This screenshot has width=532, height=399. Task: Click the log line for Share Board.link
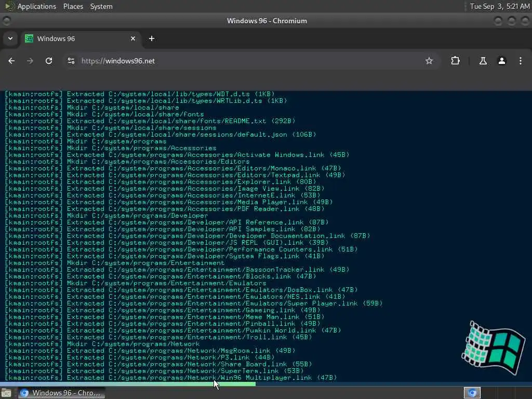click(158, 364)
